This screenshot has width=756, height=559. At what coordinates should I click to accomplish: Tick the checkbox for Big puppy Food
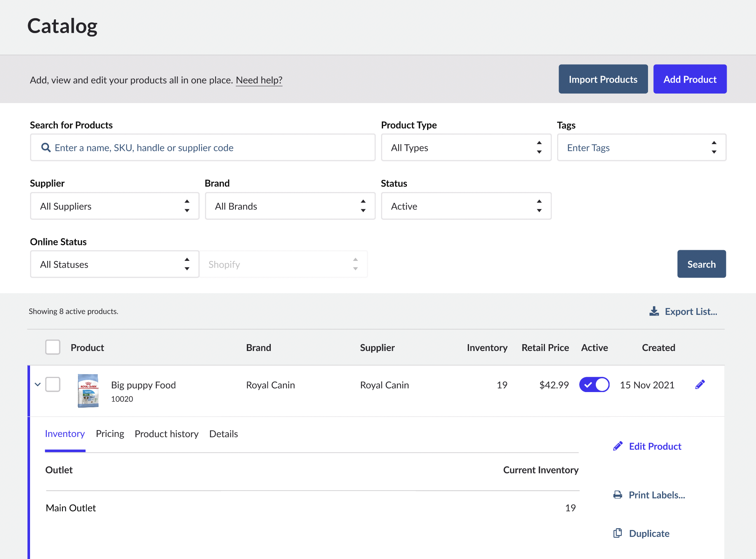[53, 384]
